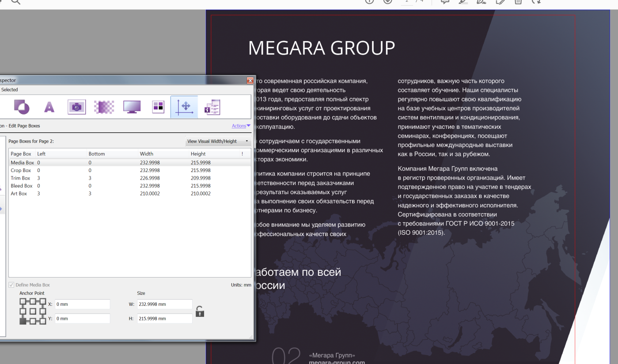This screenshot has width=618, height=364.
Task: Click the highlighter pen toolbar icon
Action: click(x=463, y=2)
